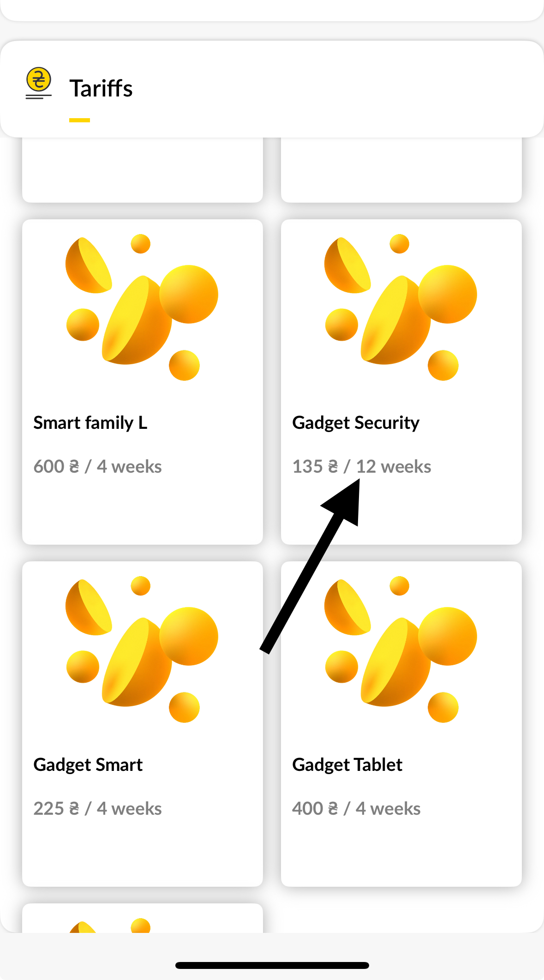Tap the home indicator bar
This screenshot has height=980, width=544.
(x=272, y=965)
